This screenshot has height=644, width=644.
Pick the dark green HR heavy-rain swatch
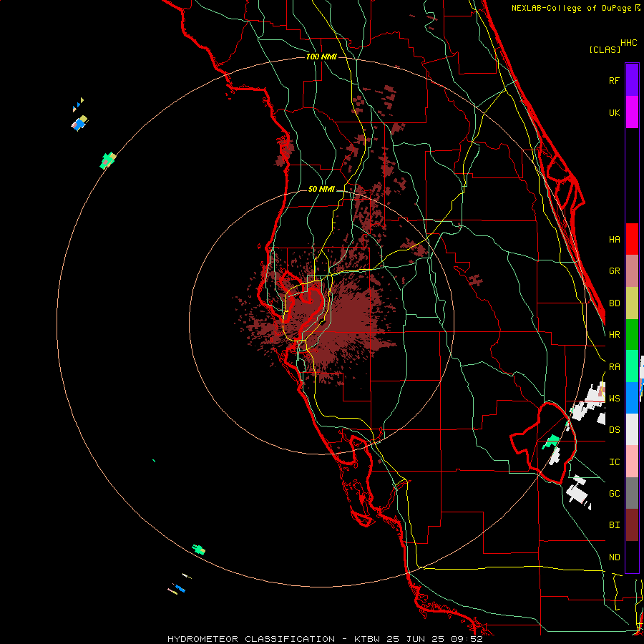pyautogui.click(x=632, y=335)
